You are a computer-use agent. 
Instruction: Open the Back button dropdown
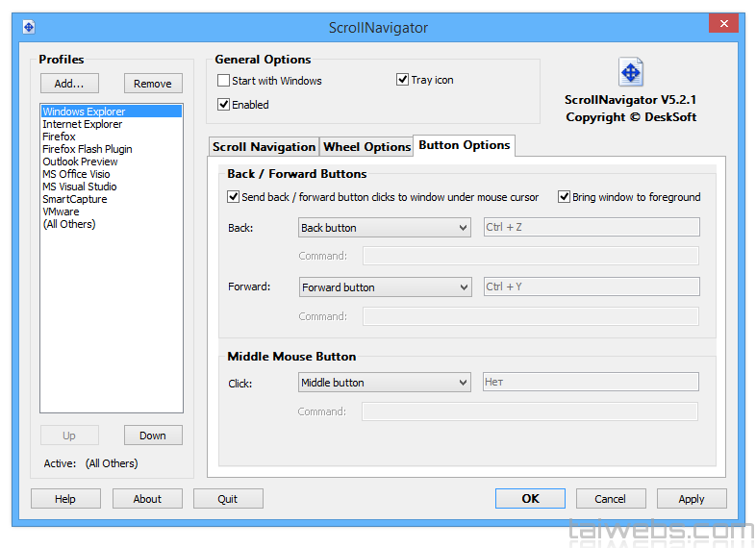(x=385, y=228)
